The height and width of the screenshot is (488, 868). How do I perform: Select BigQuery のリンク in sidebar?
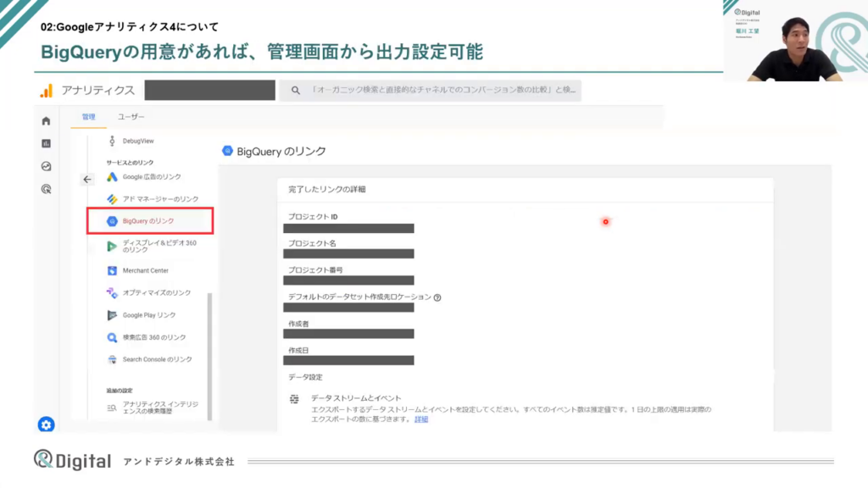149,221
